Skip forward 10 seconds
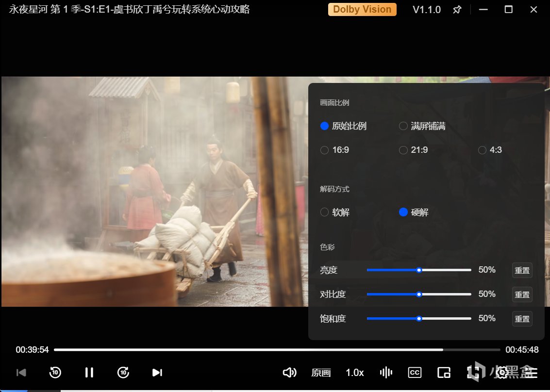The height and width of the screenshot is (392, 550). [123, 373]
